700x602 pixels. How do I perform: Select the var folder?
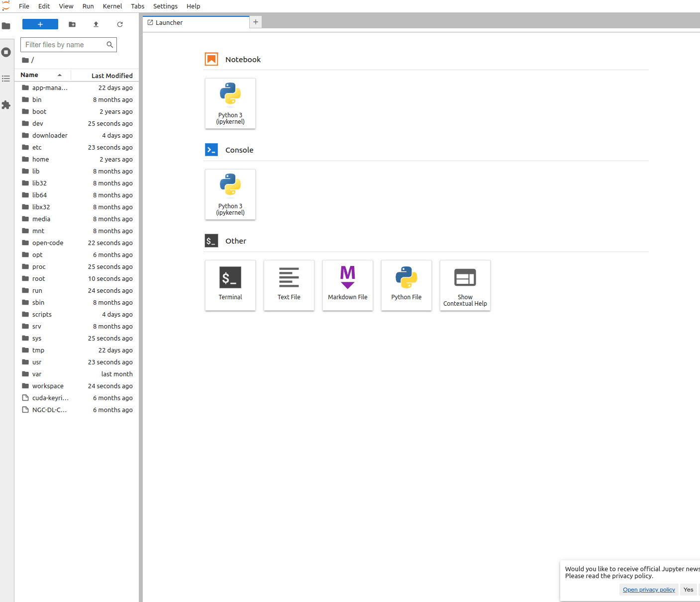pyautogui.click(x=77, y=374)
